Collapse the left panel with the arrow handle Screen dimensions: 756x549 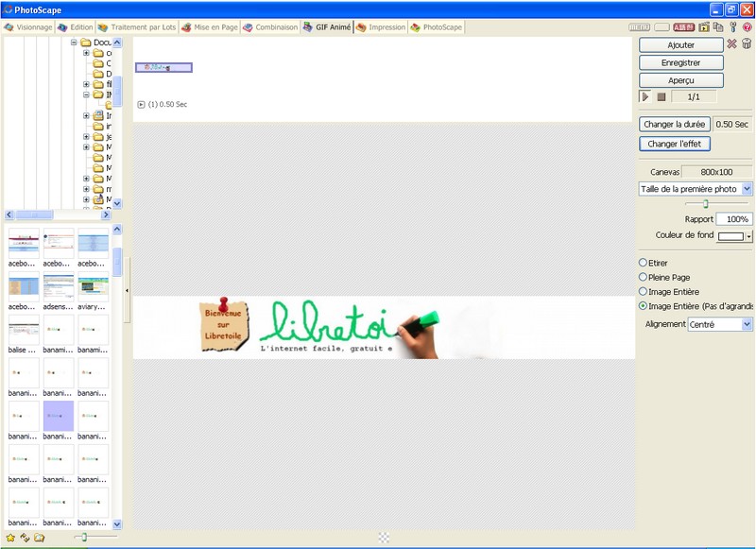click(x=127, y=290)
